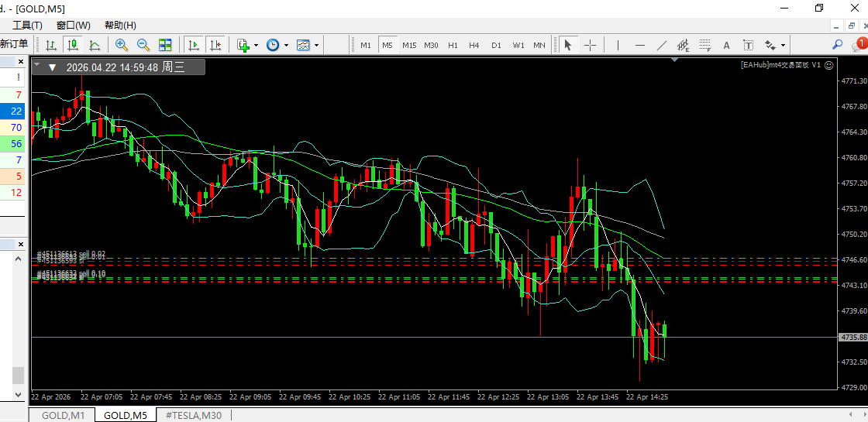Select the arrow cursor tool
Viewport: 868px width, 422px height.
point(567,46)
